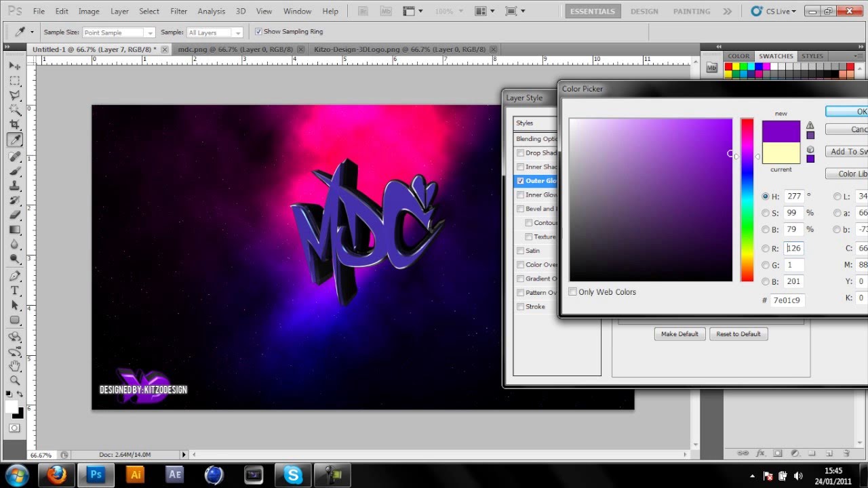Open the Sample layers dropdown
Viewport: 868px width, 488px height.
(215, 33)
